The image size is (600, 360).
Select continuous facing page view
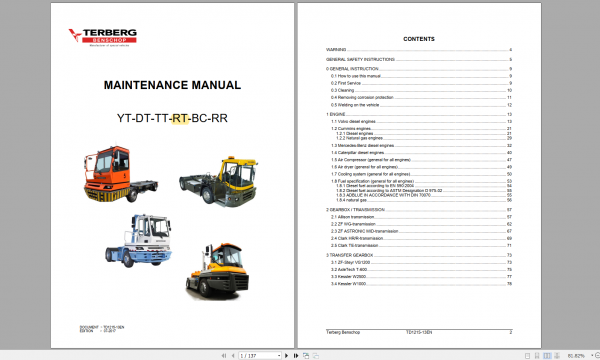coord(557,356)
